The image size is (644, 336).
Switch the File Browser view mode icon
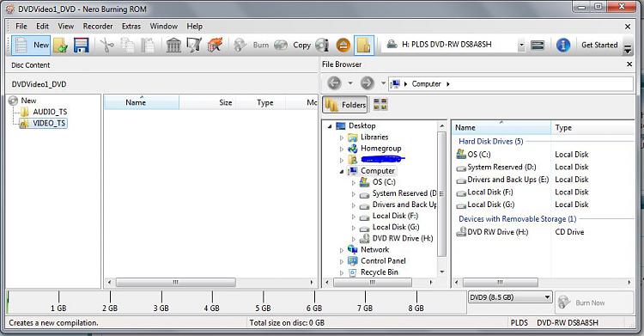380,105
